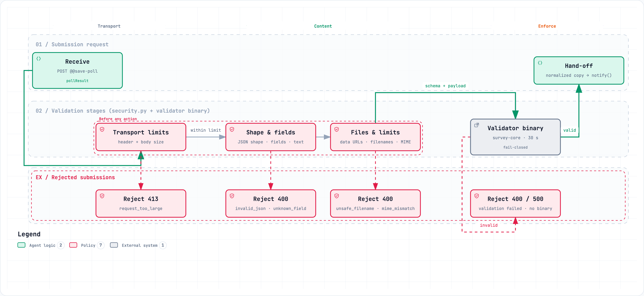Viewport: 644px width, 296px height.
Task: Click the external link icon in Validator binary
Action: click(x=477, y=125)
